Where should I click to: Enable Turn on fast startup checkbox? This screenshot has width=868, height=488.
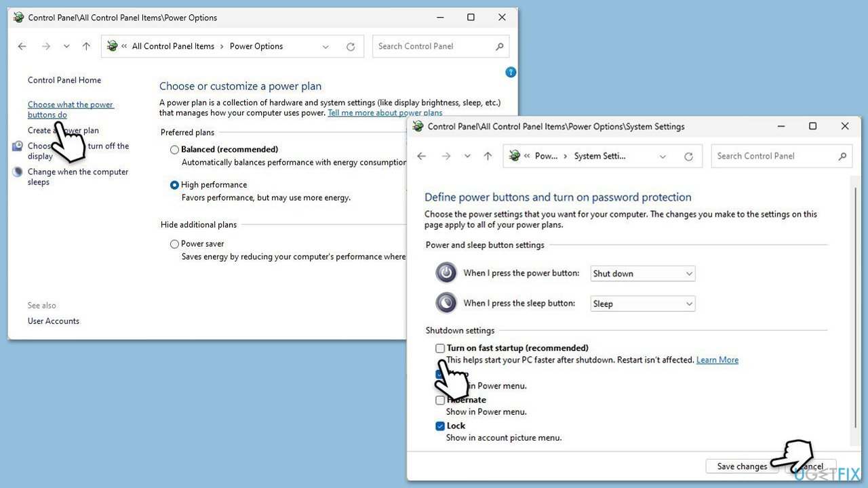pyautogui.click(x=440, y=348)
